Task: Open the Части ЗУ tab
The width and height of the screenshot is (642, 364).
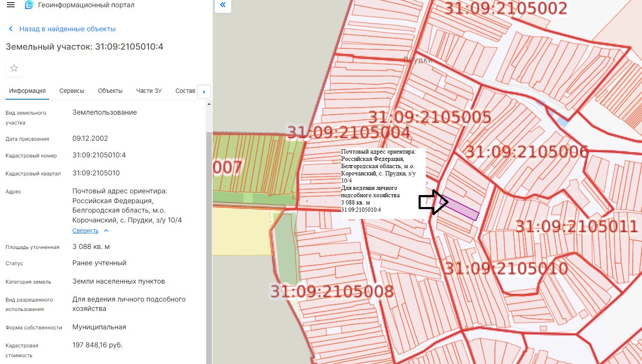Action: pos(149,91)
